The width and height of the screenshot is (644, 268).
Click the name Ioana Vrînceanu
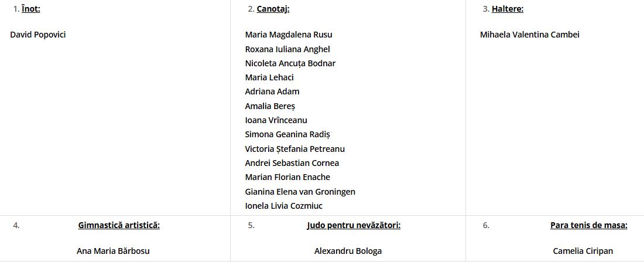point(276,120)
